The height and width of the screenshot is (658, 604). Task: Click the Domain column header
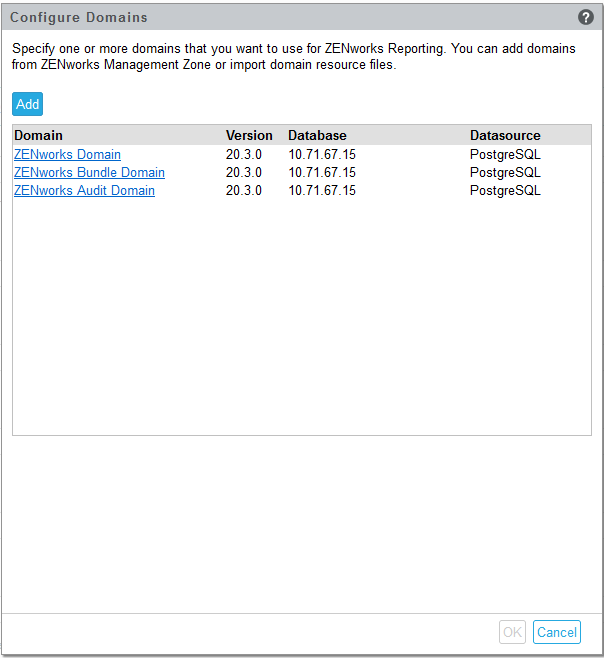[38, 135]
